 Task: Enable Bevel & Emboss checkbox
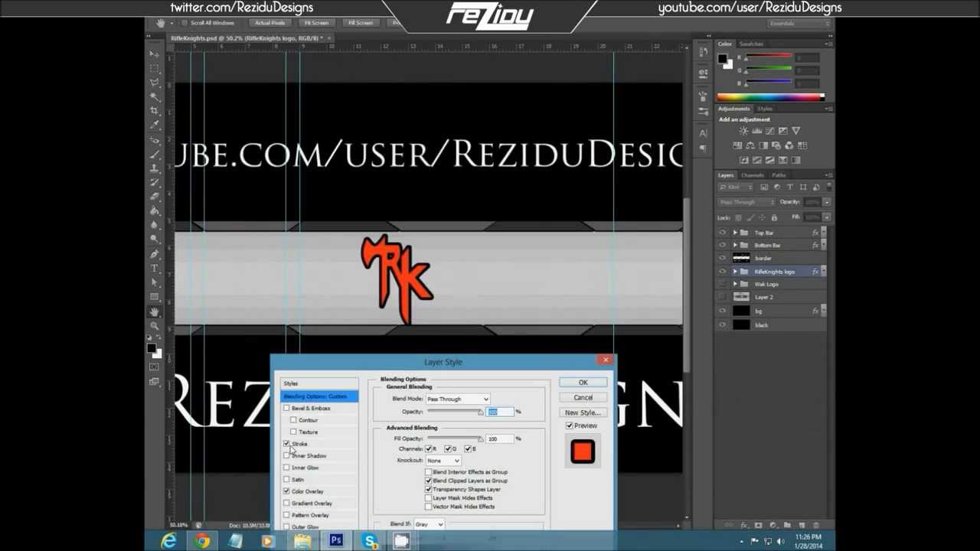click(x=286, y=409)
